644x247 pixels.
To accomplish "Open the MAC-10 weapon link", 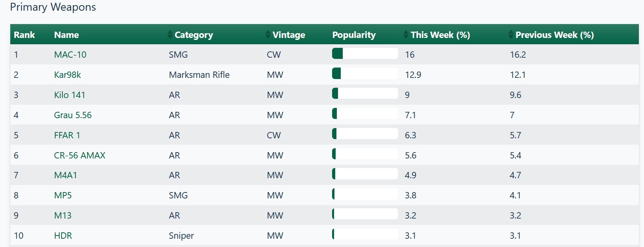I will tap(70, 55).
